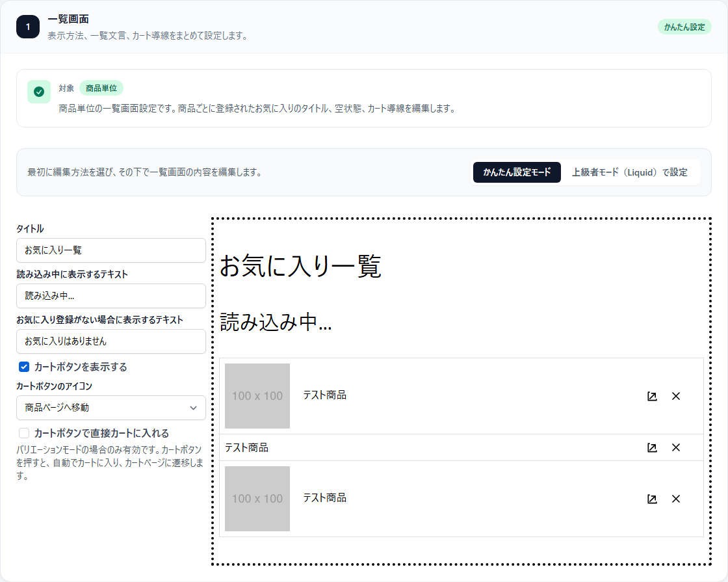728x582 pixels.
Task: Focus 読み込み中に表示するテキスト input field
Action: pos(111,296)
